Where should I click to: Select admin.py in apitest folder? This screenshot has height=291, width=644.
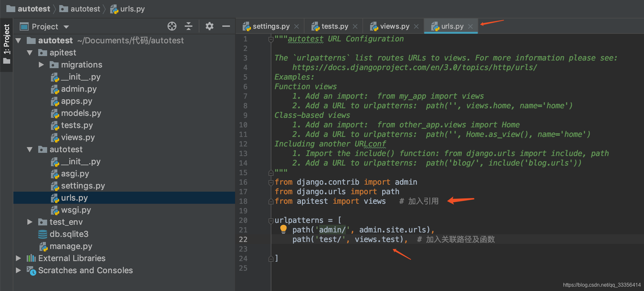coord(79,89)
